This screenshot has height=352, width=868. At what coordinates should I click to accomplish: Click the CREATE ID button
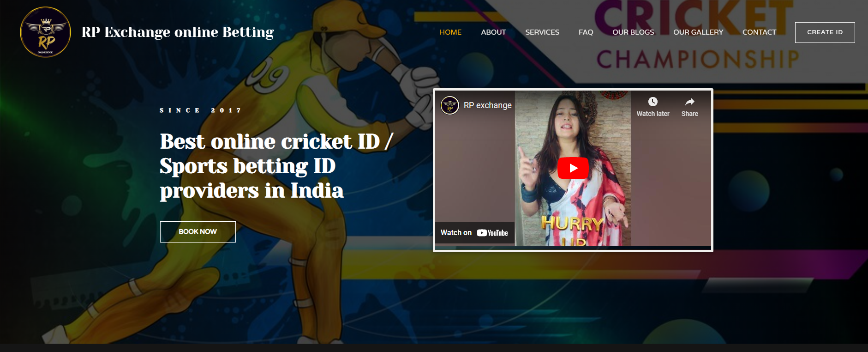tap(825, 32)
